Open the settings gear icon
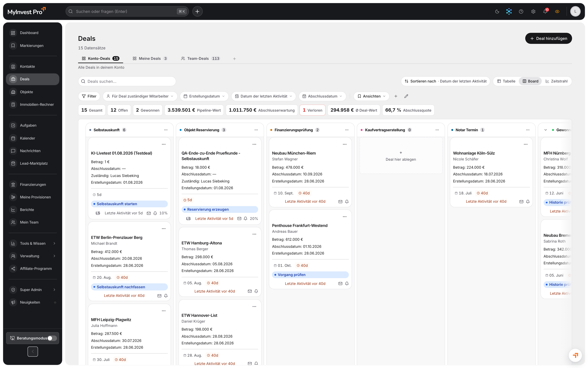The height and width of the screenshot is (368, 588). pos(533,11)
